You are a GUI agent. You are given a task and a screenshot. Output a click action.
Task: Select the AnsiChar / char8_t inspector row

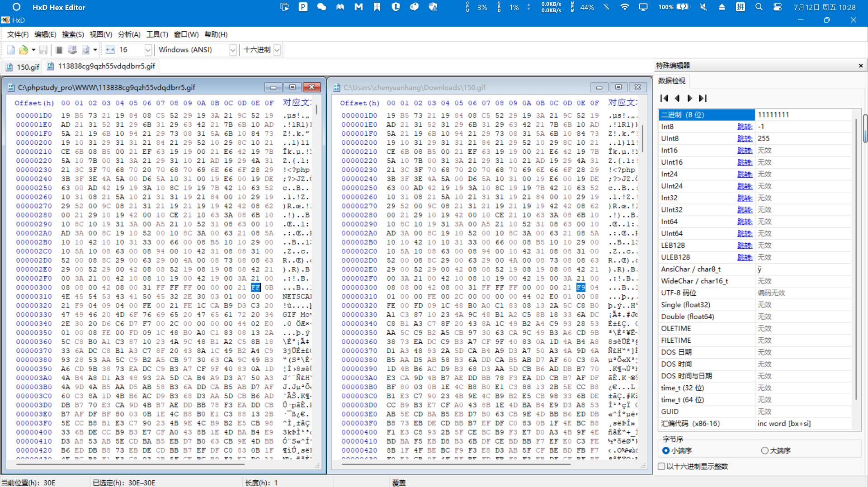tap(755, 269)
